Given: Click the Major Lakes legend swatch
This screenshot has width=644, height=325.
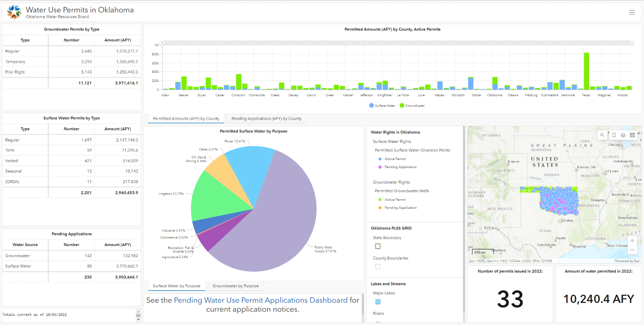Looking at the screenshot, I should (378, 302).
